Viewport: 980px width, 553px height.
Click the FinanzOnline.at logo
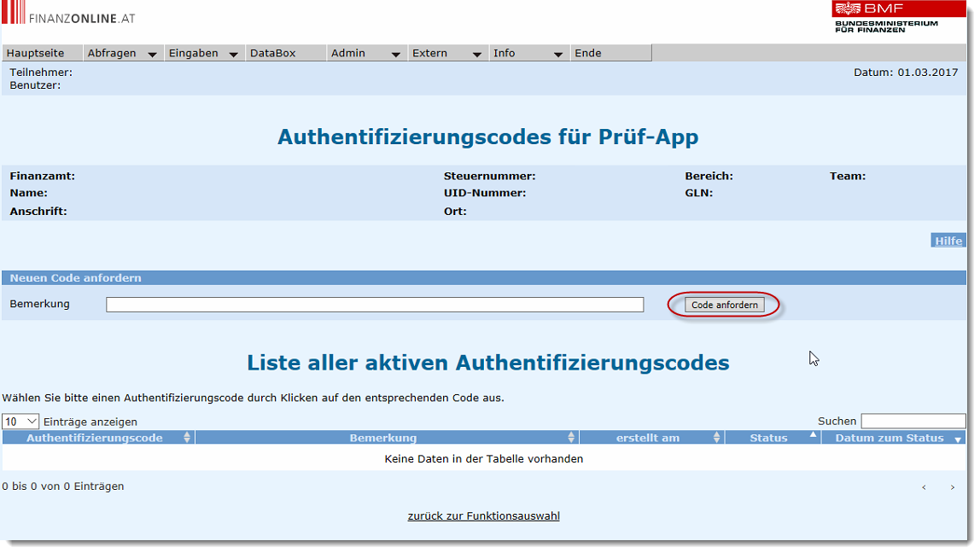click(69, 16)
